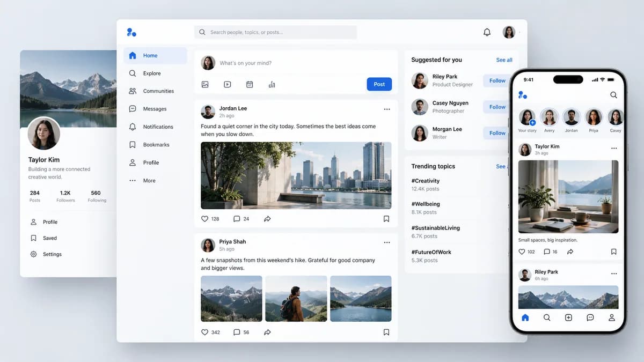
Task: Like Jordan Lee's post with the heart icon
Action: (204, 219)
